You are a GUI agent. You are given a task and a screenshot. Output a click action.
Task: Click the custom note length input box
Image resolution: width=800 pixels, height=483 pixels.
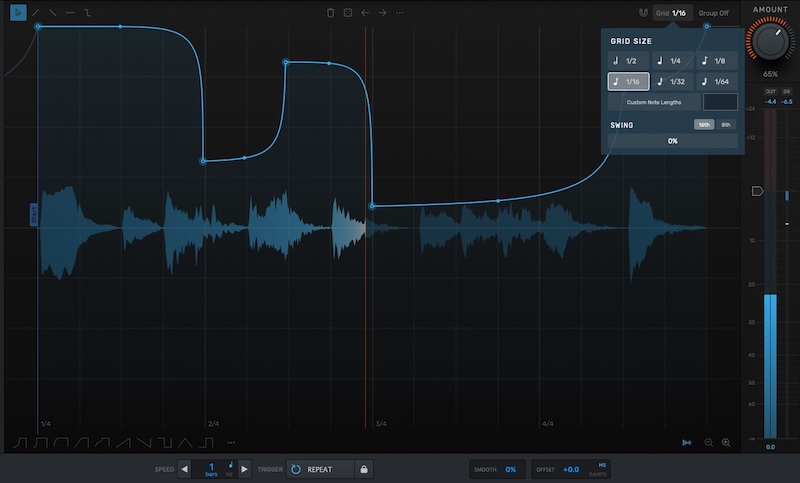pyautogui.click(x=720, y=102)
